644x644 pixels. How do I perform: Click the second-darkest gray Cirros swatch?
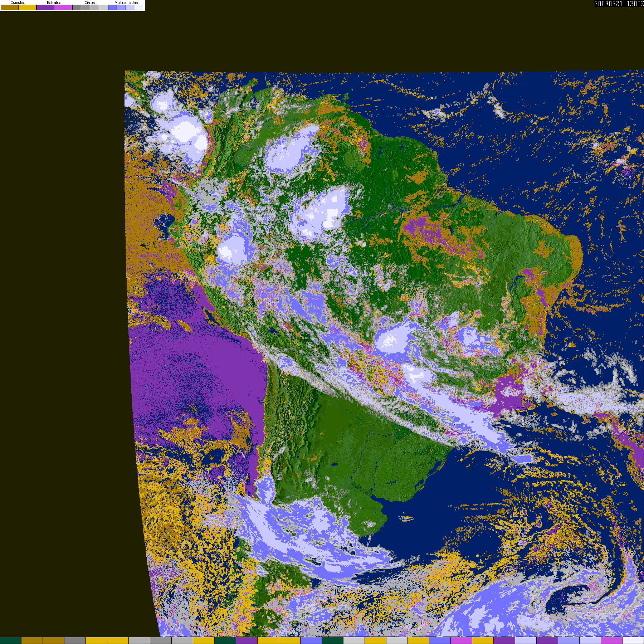(86, 7)
